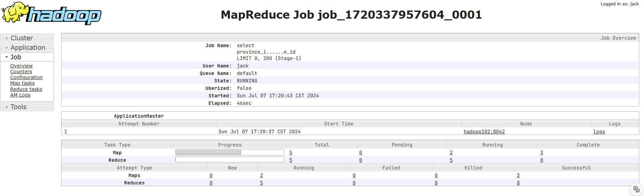Open Reduce row Pending count link

(360, 160)
